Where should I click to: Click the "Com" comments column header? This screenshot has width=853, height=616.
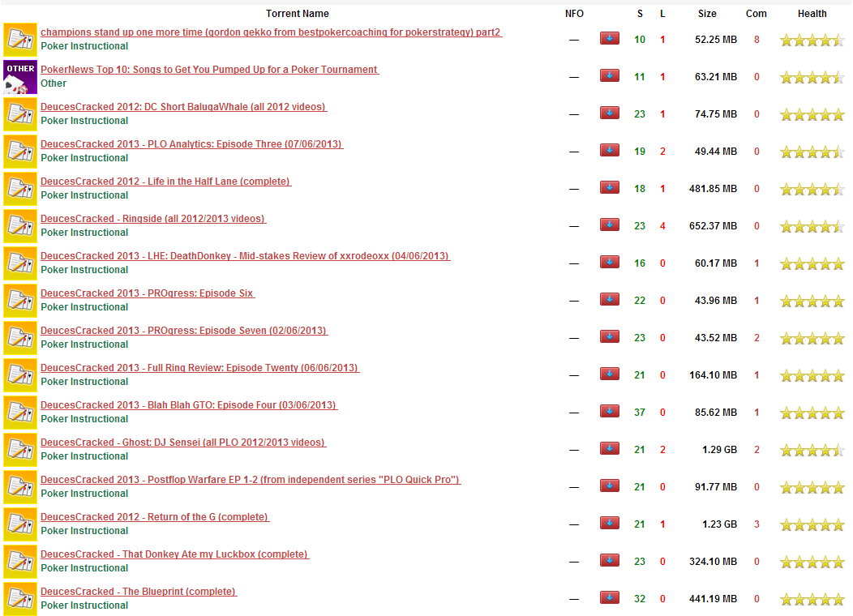coord(757,14)
